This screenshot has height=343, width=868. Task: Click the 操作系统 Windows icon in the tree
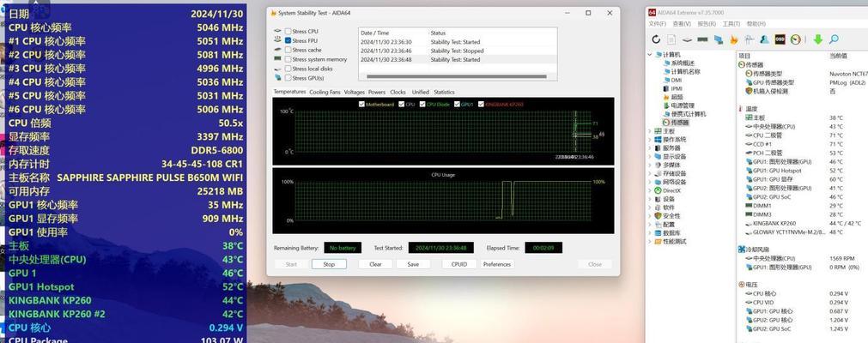(658, 140)
